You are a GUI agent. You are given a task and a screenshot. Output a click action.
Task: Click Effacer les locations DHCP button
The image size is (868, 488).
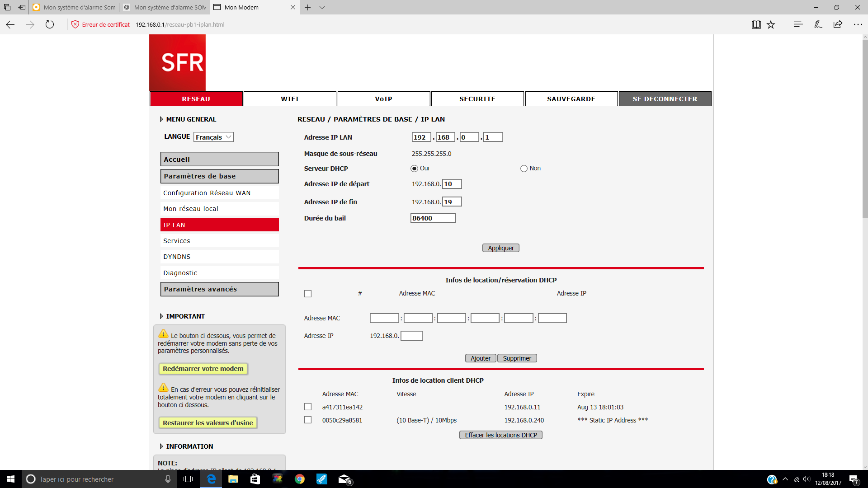pyautogui.click(x=501, y=435)
